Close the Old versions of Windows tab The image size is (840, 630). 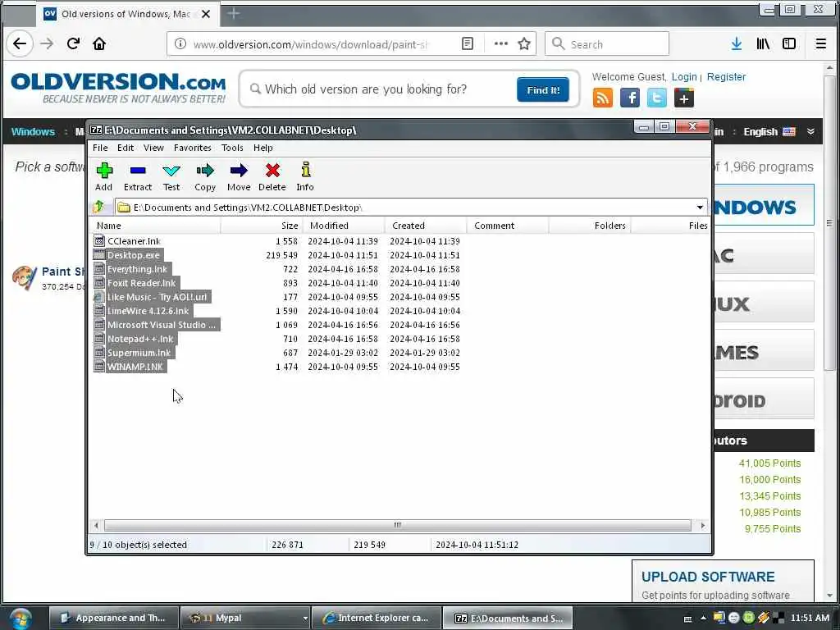pos(206,15)
